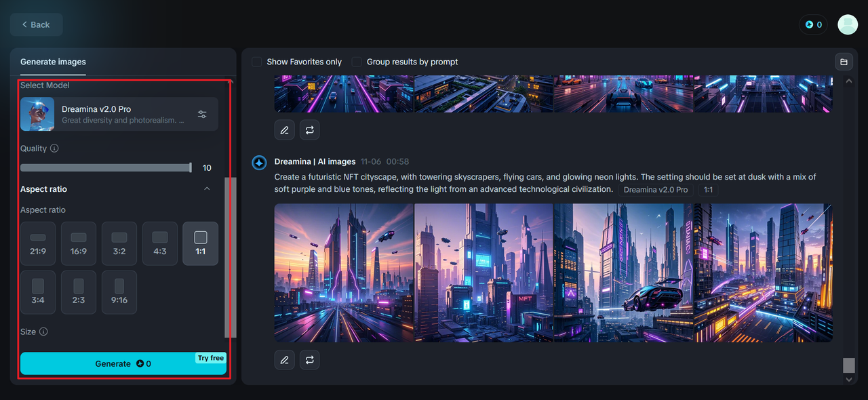The width and height of the screenshot is (868, 400).
Task: Click the Quality value 10
Action: (207, 168)
